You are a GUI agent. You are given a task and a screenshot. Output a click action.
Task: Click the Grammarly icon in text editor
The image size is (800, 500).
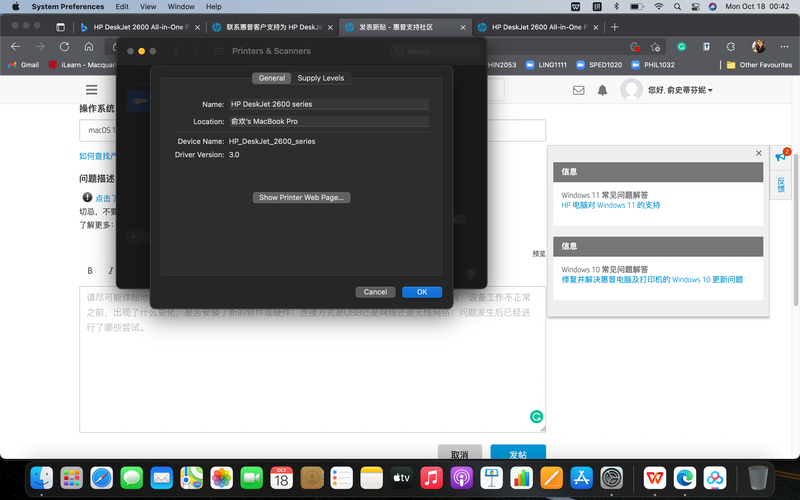pos(536,417)
